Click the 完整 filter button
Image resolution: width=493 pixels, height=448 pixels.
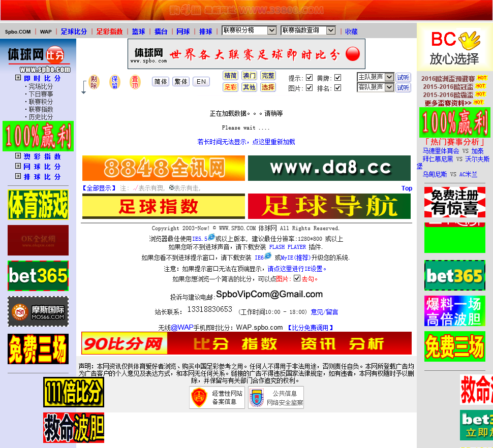click(268, 75)
